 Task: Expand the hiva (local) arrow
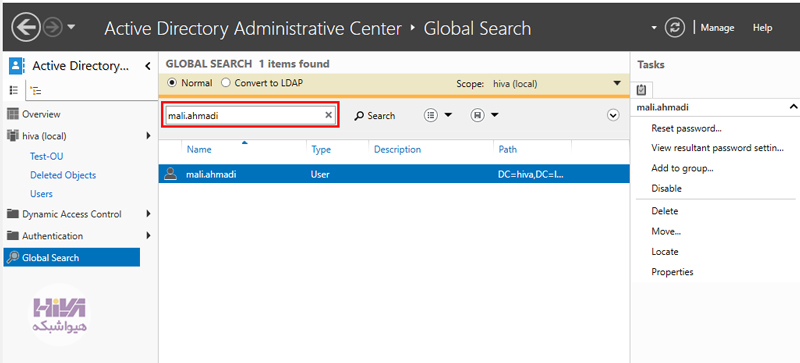[x=148, y=135]
